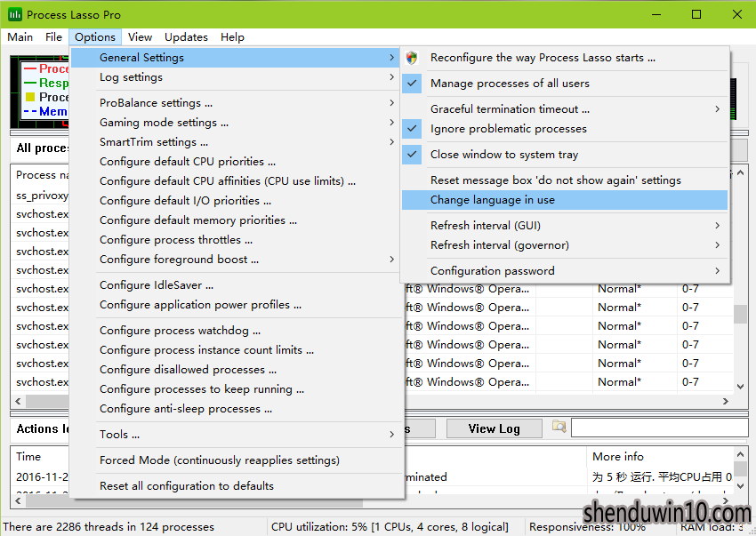Image resolution: width=756 pixels, height=536 pixels.
Task: Select Reset message box 'do not show again' settings
Action: 565,180
